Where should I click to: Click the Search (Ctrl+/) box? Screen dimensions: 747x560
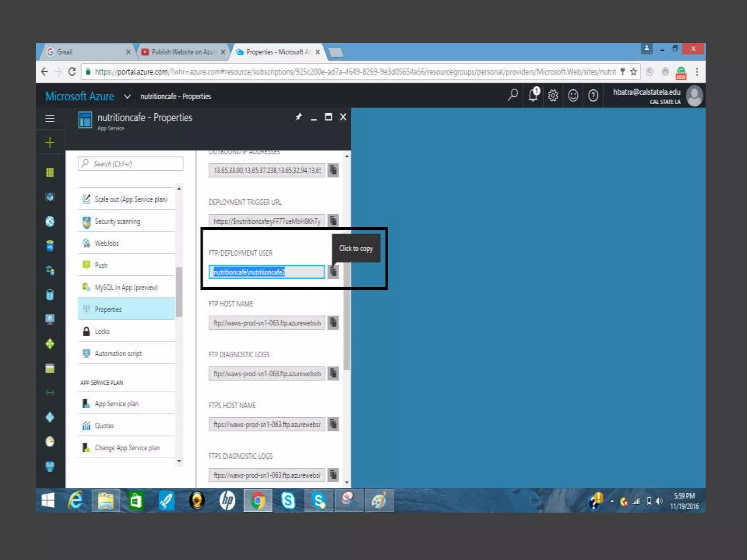[x=131, y=164]
